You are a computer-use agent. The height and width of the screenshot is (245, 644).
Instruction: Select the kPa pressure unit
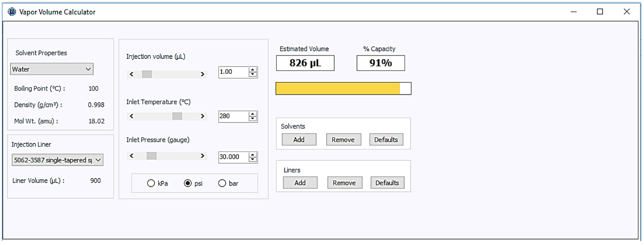(151, 184)
